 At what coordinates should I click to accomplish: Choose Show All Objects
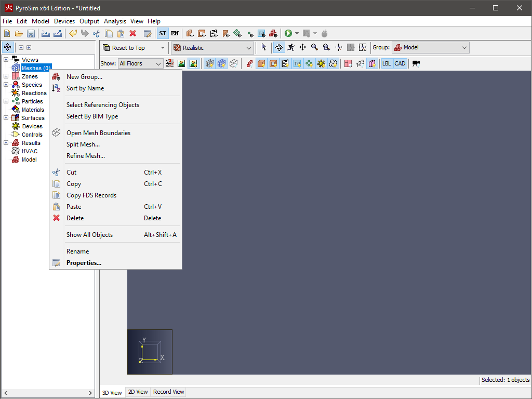click(116, 235)
